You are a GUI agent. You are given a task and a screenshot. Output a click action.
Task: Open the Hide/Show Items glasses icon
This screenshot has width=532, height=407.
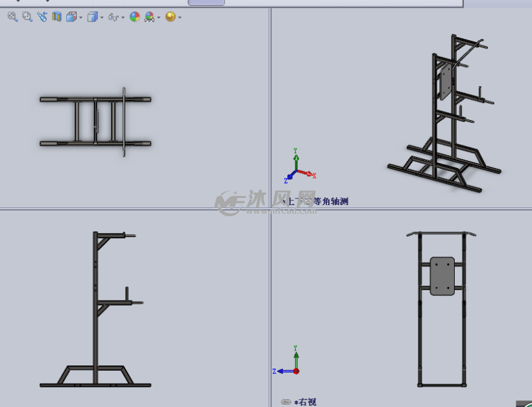(x=112, y=17)
